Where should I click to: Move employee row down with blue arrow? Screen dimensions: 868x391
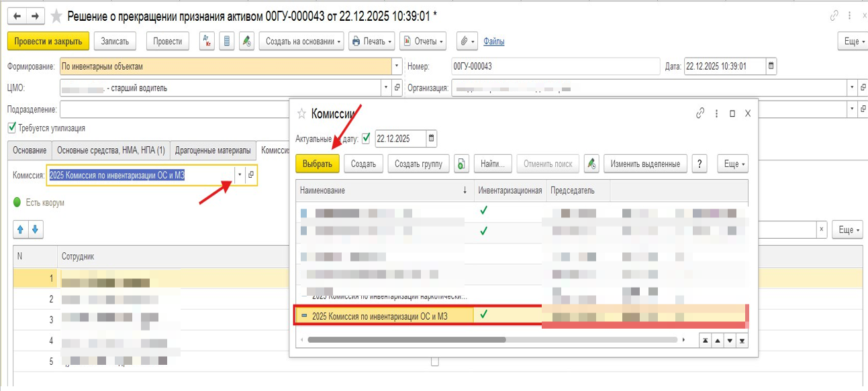point(35,229)
